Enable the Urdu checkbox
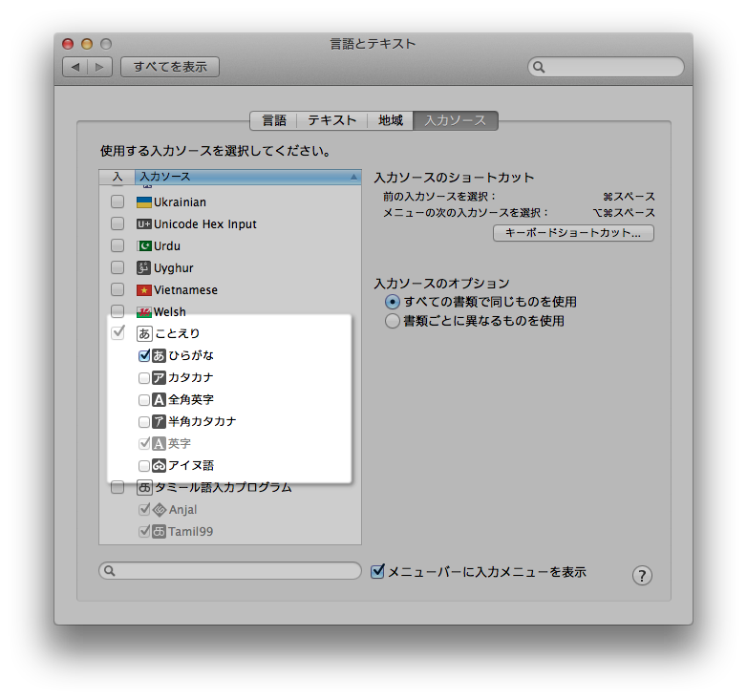Image resolution: width=747 pixels, height=700 pixels. [x=117, y=245]
